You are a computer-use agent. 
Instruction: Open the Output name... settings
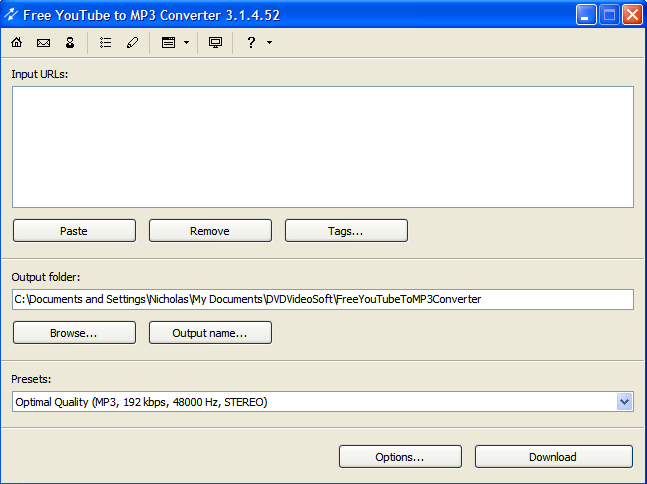[210, 333]
